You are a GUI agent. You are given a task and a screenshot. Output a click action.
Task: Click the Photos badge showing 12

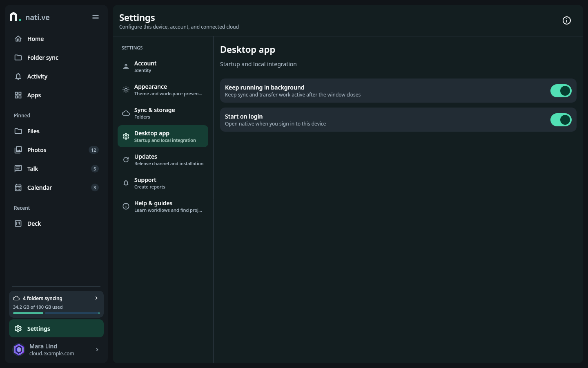[94, 150]
